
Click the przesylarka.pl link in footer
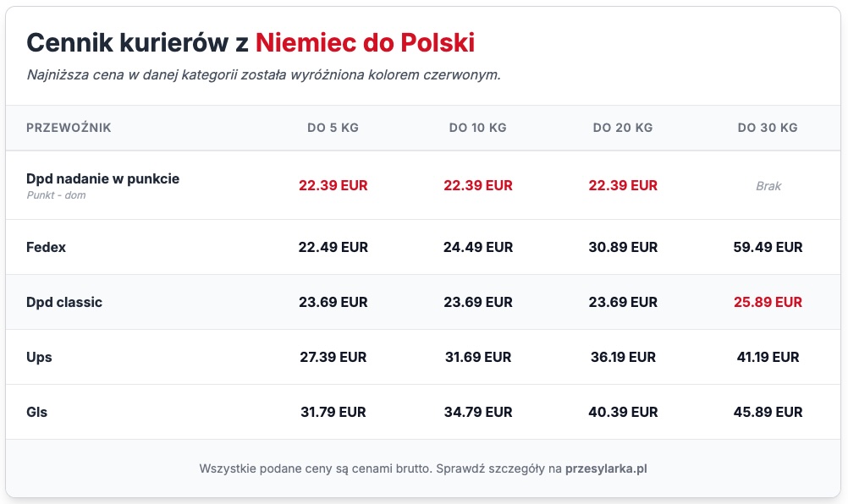point(606,468)
